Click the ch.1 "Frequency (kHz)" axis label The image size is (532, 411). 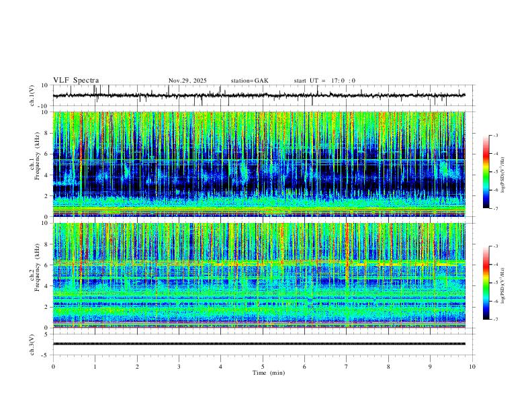38,156
